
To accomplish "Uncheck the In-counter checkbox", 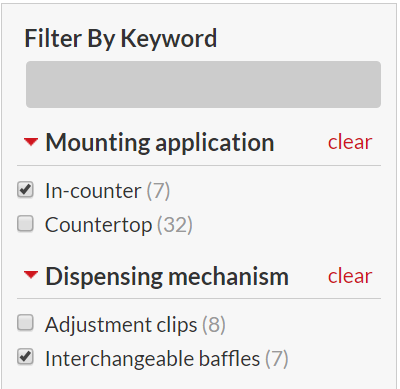I will point(25,190).
